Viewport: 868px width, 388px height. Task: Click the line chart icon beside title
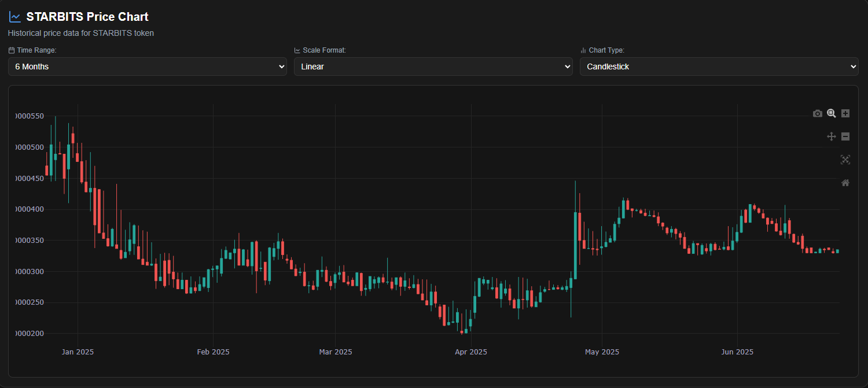[x=15, y=17]
